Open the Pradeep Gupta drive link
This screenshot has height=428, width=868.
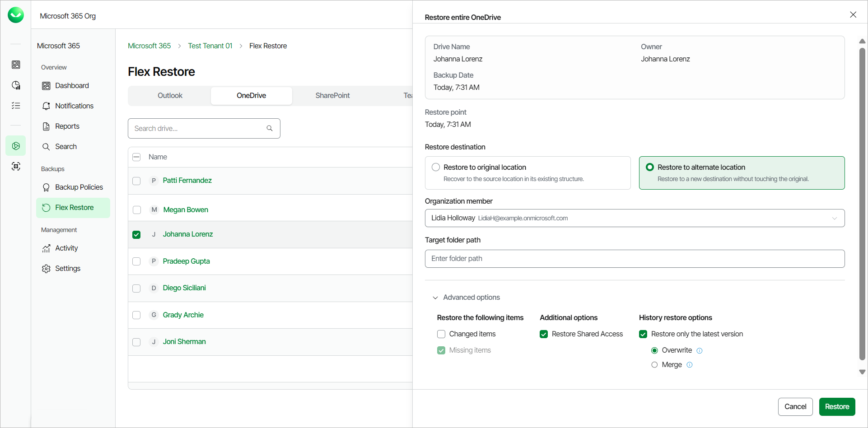pyautogui.click(x=186, y=261)
